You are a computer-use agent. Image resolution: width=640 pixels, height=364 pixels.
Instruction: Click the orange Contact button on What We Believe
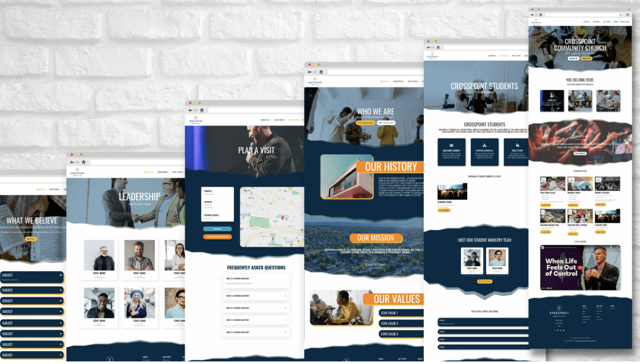31,239
